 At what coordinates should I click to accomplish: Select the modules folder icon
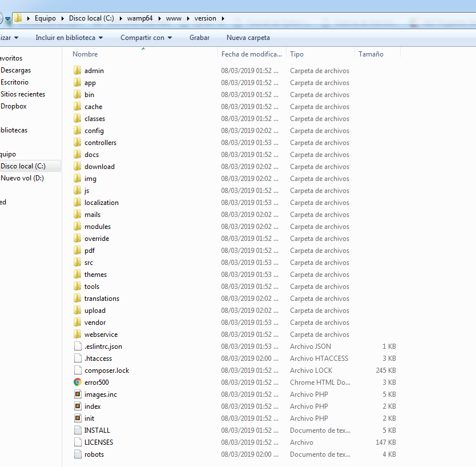(x=78, y=227)
